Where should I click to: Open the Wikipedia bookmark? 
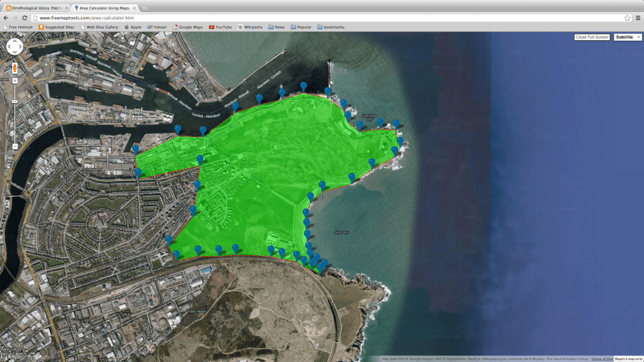pos(250,27)
